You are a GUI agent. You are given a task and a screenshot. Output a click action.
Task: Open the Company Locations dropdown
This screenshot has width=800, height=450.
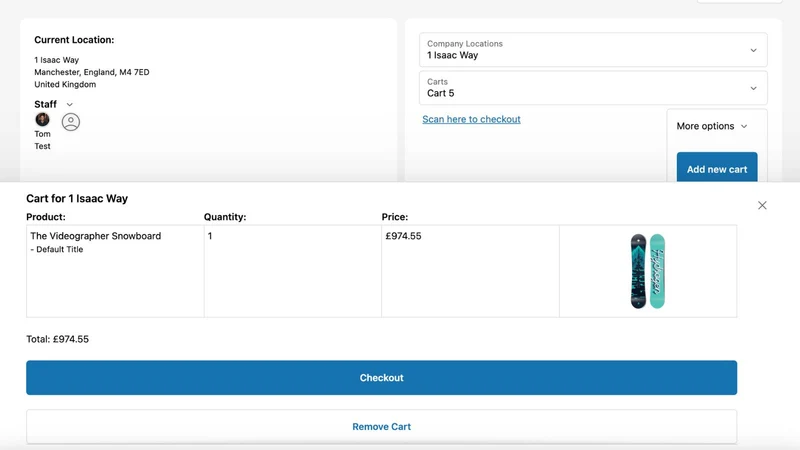(593, 50)
